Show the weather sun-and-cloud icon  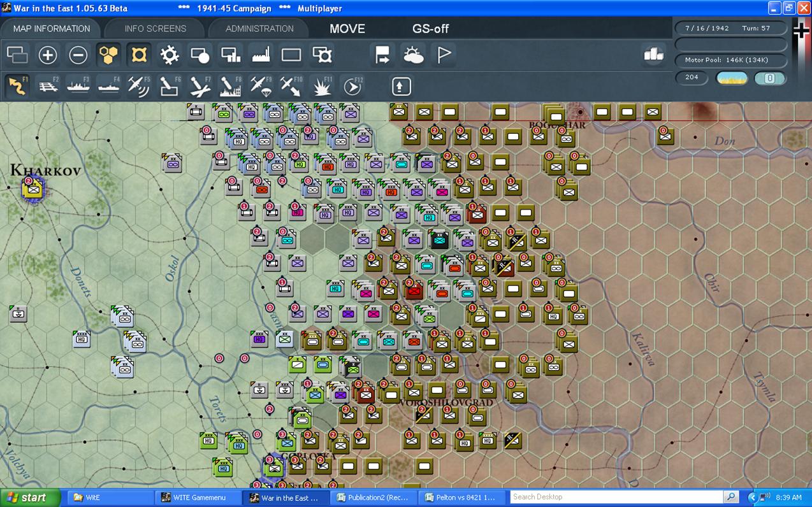(x=413, y=55)
